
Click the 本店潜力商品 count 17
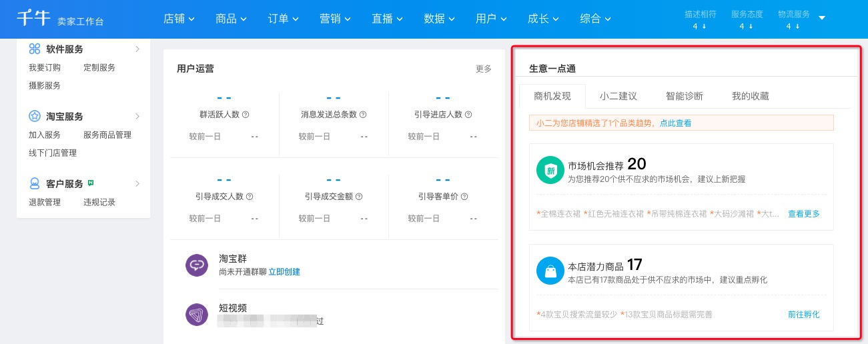tap(634, 265)
